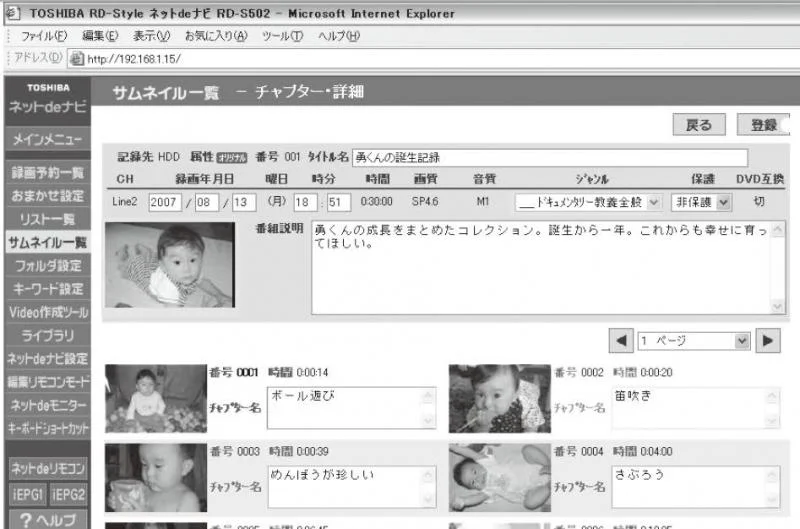Screen dimensions: 800x529
Task: Click the Line2 channel value
Action: (124, 201)
